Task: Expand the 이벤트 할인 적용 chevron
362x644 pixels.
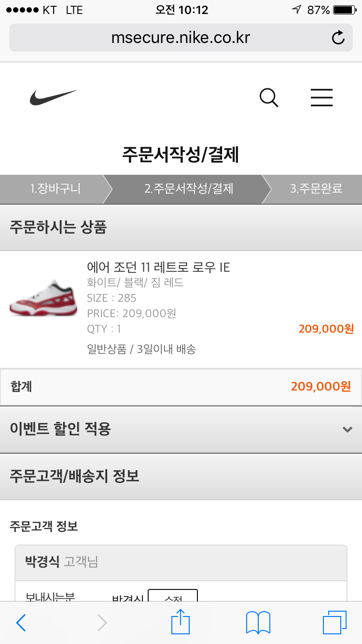Action: [347, 429]
